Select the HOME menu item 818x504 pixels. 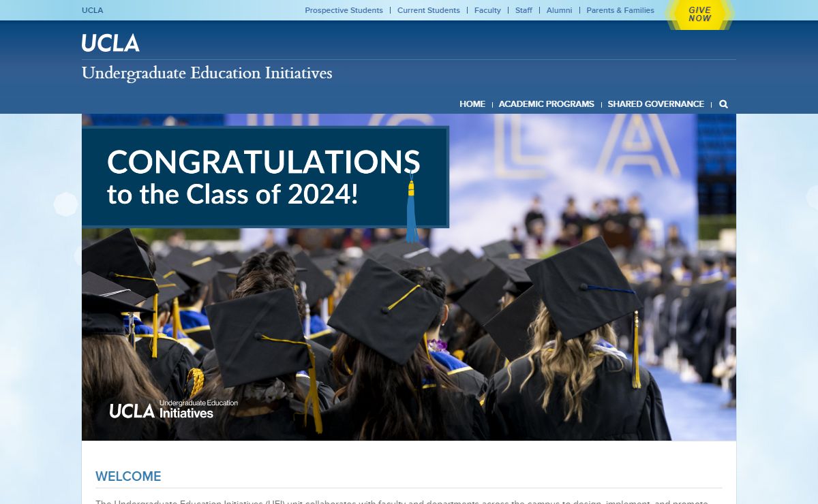tap(472, 104)
